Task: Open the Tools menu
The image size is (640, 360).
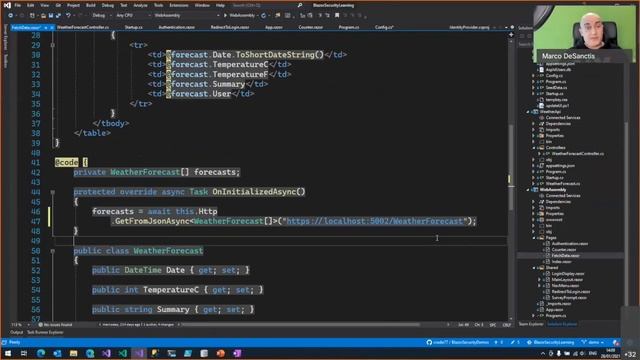Action: point(158,5)
